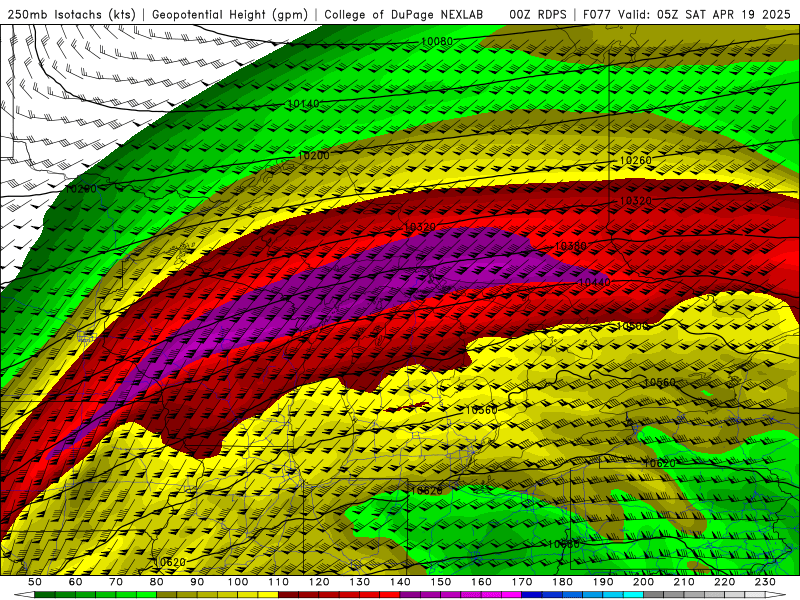
Task: Select the 10380 contour label
Action: (570, 246)
